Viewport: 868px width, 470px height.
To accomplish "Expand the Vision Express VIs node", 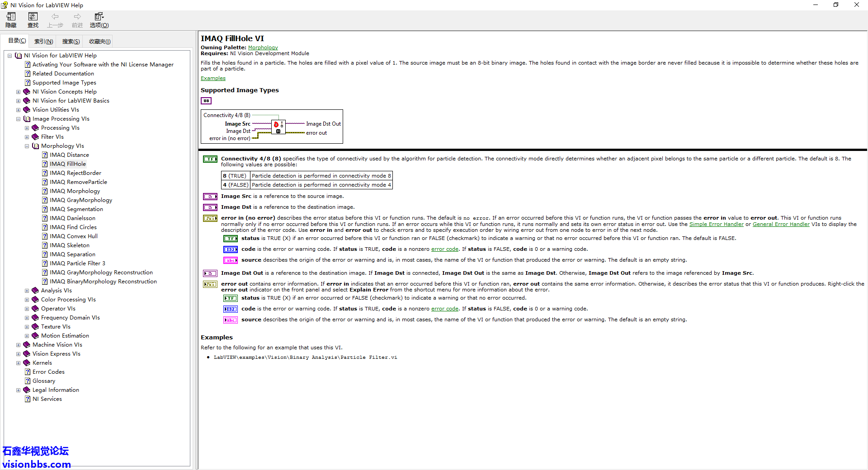I will coord(18,354).
